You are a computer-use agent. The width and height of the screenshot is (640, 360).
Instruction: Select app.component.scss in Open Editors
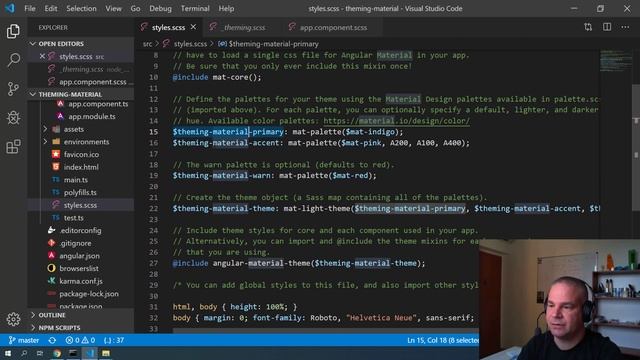pyautogui.click(x=81, y=82)
